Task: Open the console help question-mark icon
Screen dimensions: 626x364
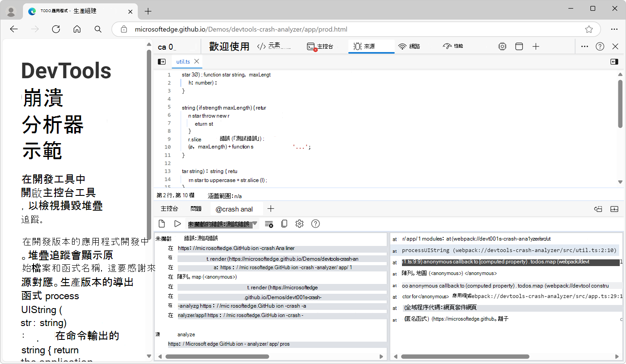Action: [x=315, y=224]
